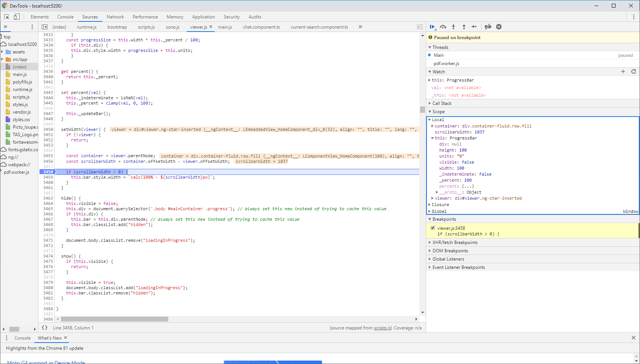Open DevTools customize menu (three dots)

[x=634, y=17]
